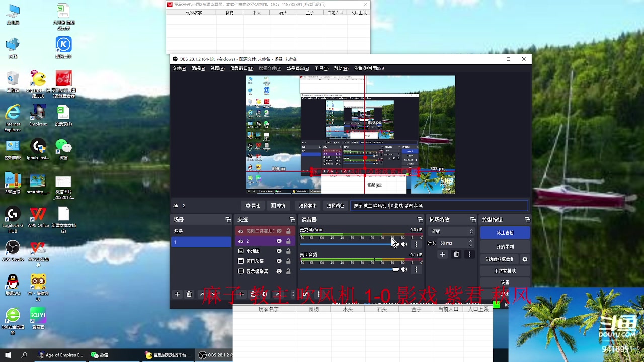Add a scene with the plus icon

coord(177,294)
